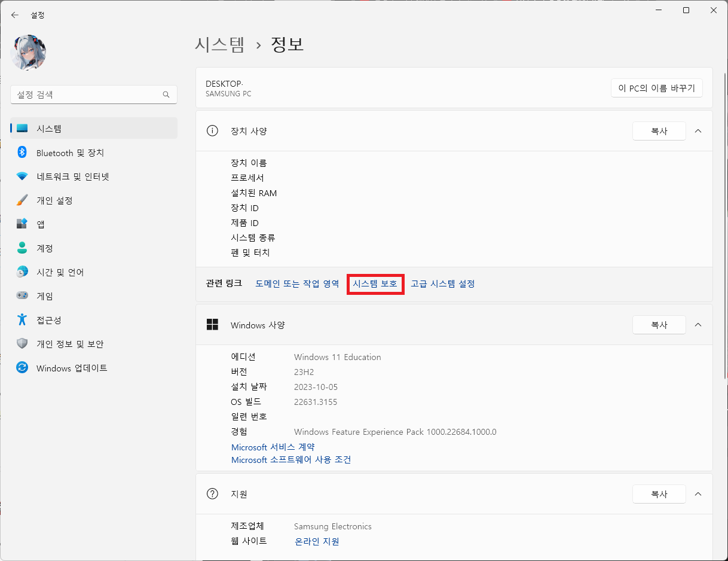The width and height of the screenshot is (728, 561).
Task: Open 고급 시스템 설정 link
Action: [443, 283]
